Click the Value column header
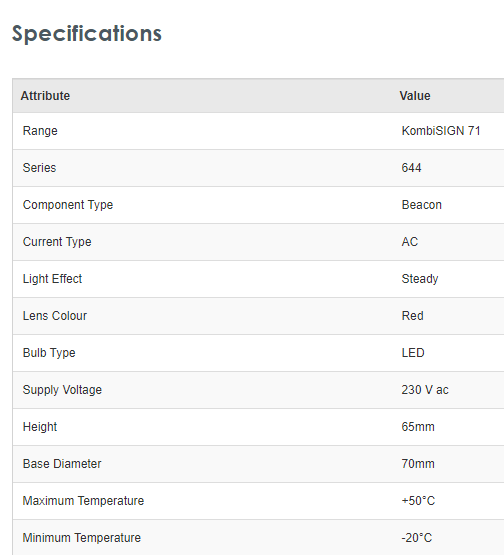Image resolution: width=504 pixels, height=555 pixels. click(x=415, y=96)
